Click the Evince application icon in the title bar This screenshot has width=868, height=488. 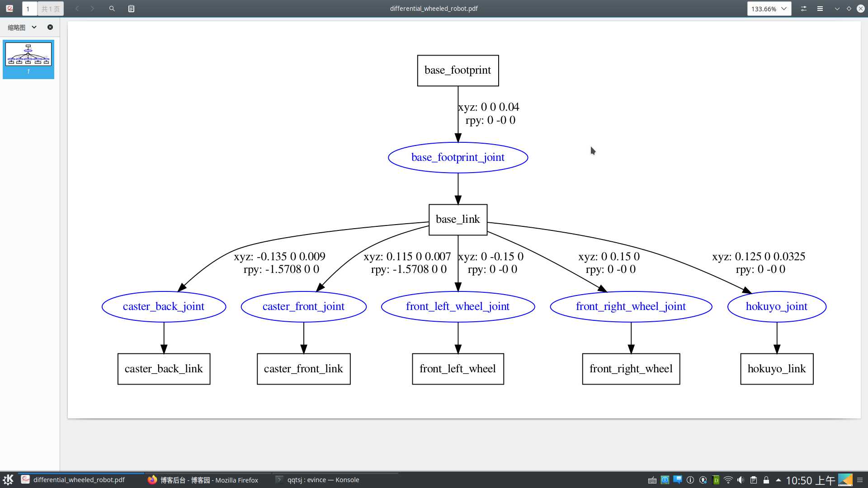(x=9, y=8)
